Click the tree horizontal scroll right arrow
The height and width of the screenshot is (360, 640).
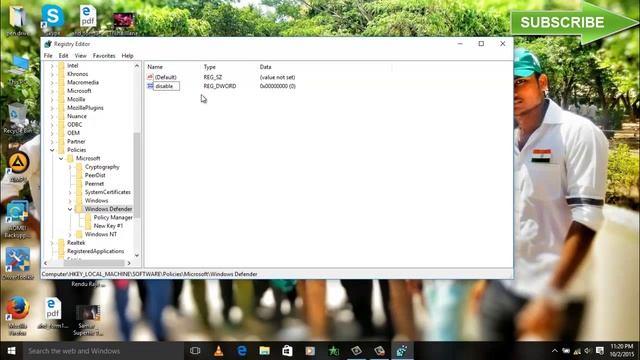(x=129, y=263)
